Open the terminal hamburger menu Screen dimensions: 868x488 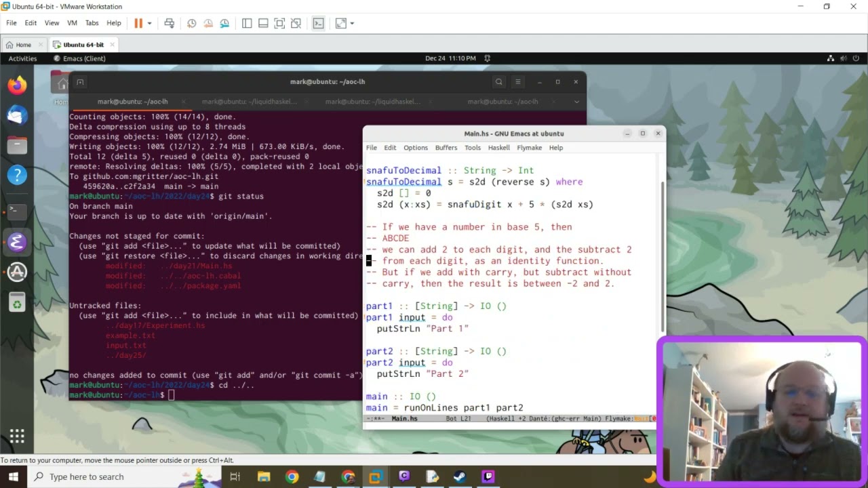[518, 82]
